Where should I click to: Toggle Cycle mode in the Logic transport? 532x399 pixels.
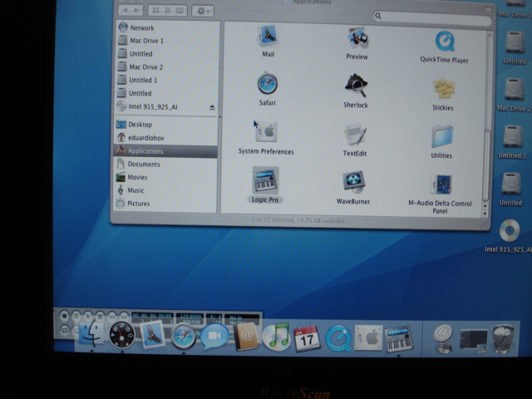pyautogui.click(x=64, y=330)
